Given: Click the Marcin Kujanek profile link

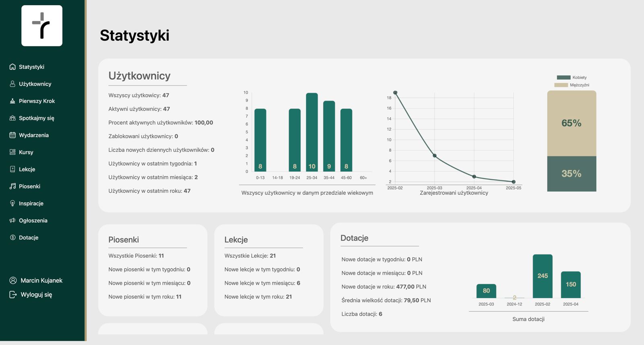Looking at the screenshot, I should coord(41,281).
